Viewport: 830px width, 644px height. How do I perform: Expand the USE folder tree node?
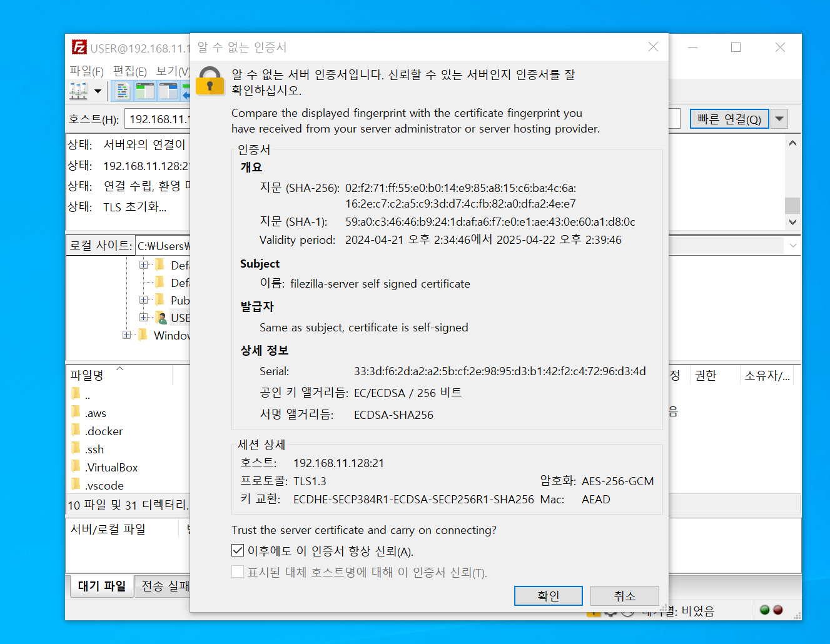[x=143, y=318]
